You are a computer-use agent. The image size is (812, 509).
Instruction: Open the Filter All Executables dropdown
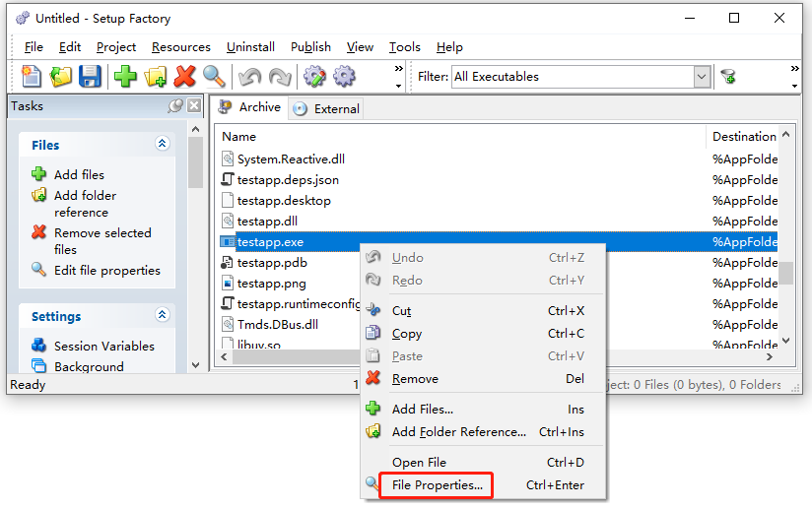point(702,77)
